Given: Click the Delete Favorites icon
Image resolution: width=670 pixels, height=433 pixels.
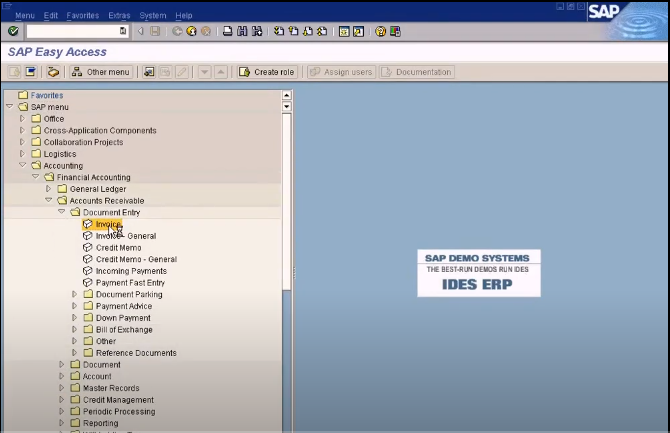Looking at the screenshot, I should pos(165,72).
